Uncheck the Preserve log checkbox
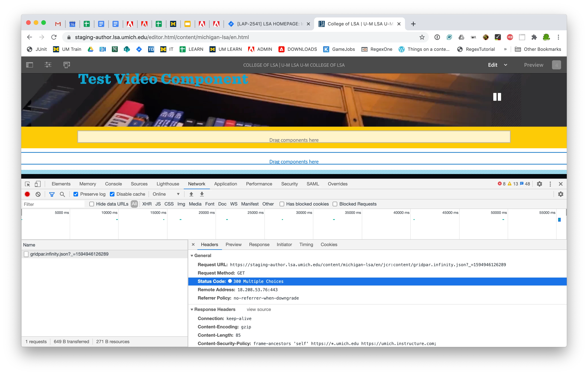 pyautogui.click(x=76, y=194)
